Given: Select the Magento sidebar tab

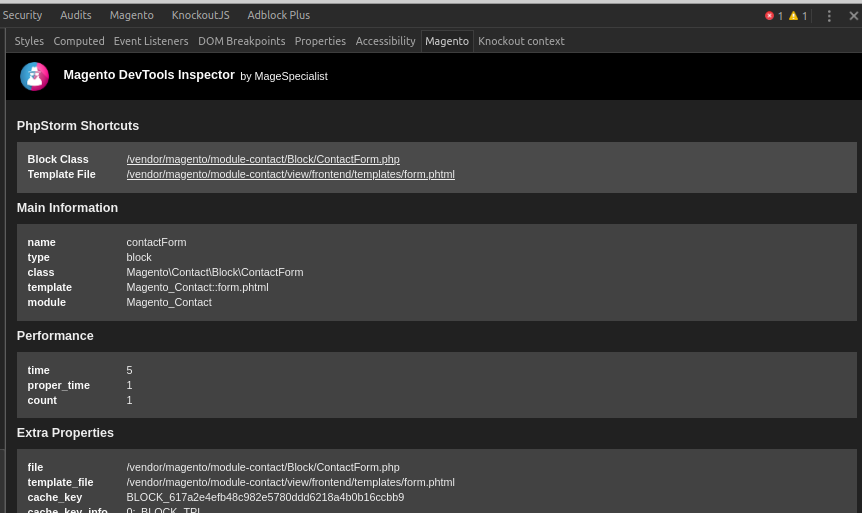Looking at the screenshot, I should click(447, 41).
